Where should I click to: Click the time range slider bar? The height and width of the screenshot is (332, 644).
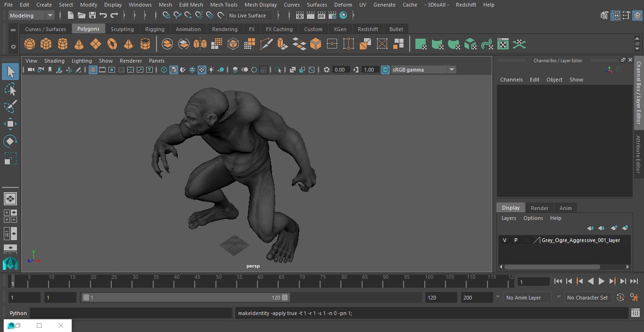point(186,298)
